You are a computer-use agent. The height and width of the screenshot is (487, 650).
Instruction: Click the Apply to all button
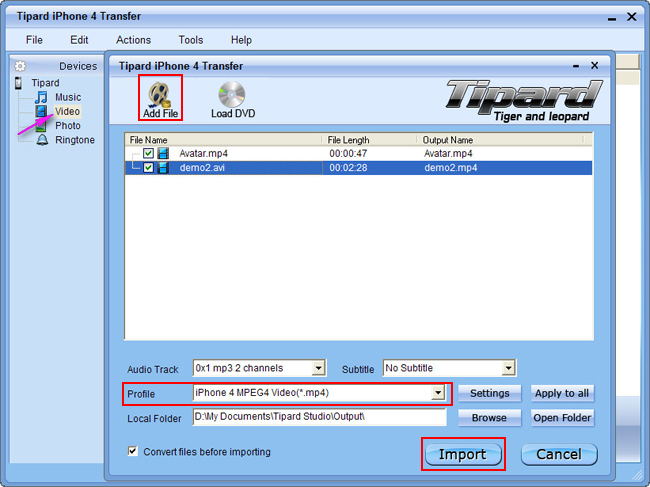(562, 393)
